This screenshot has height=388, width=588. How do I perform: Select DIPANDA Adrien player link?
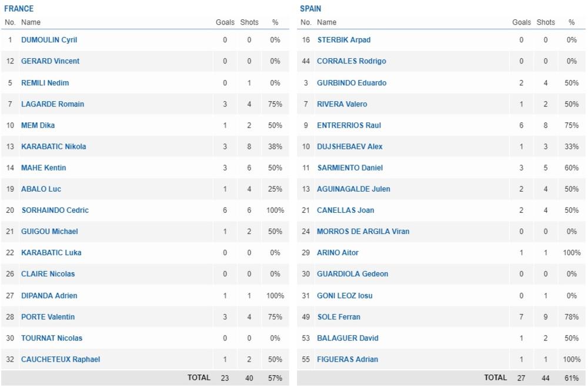pyautogui.click(x=49, y=296)
